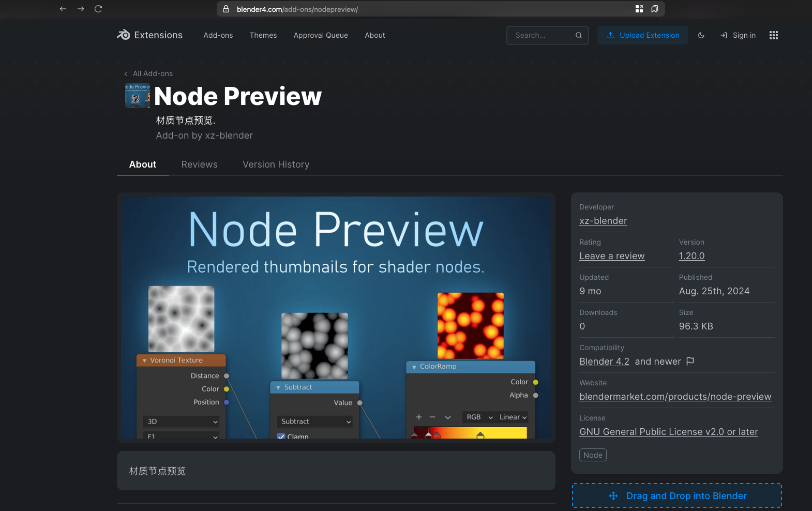The width and height of the screenshot is (812, 511).
Task: Open Approval Queue page
Action: tap(321, 35)
